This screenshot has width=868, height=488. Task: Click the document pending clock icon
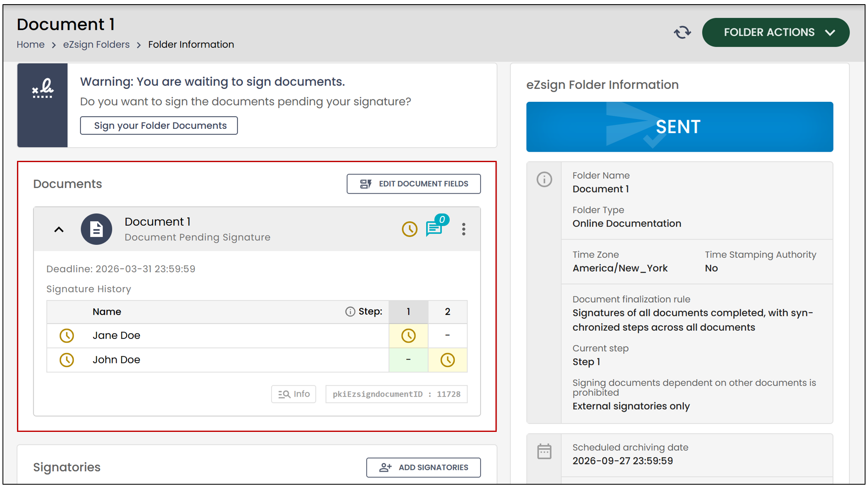click(x=409, y=229)
